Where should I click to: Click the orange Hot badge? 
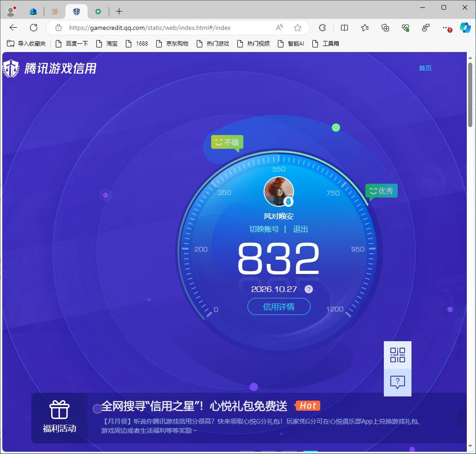[307, 406]
